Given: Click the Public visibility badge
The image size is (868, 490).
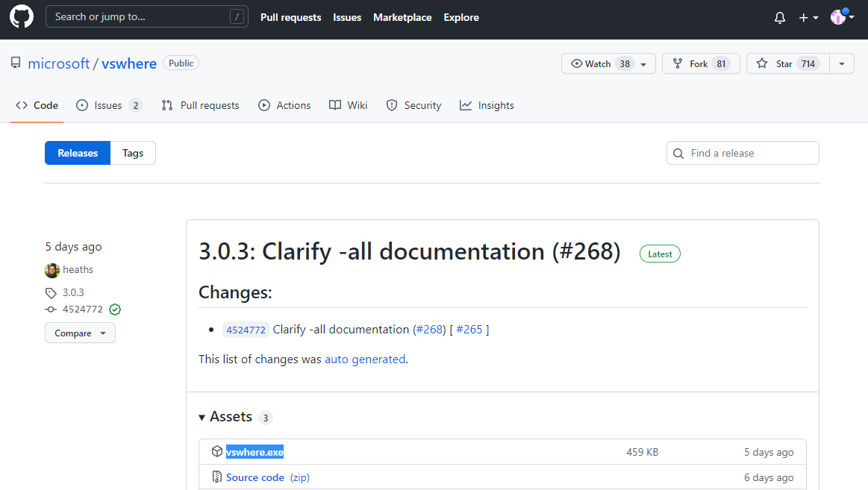Looking at the screenshot, I should click(181, 63).
